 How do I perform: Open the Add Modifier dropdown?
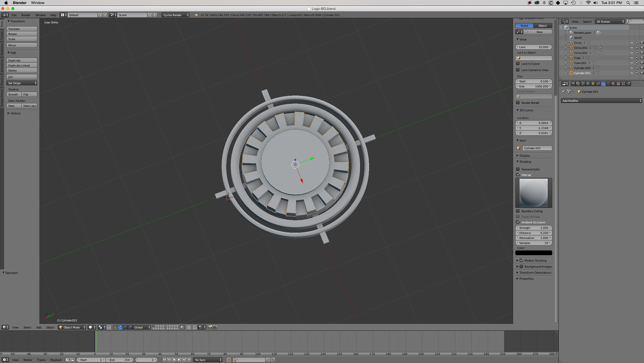601,101
